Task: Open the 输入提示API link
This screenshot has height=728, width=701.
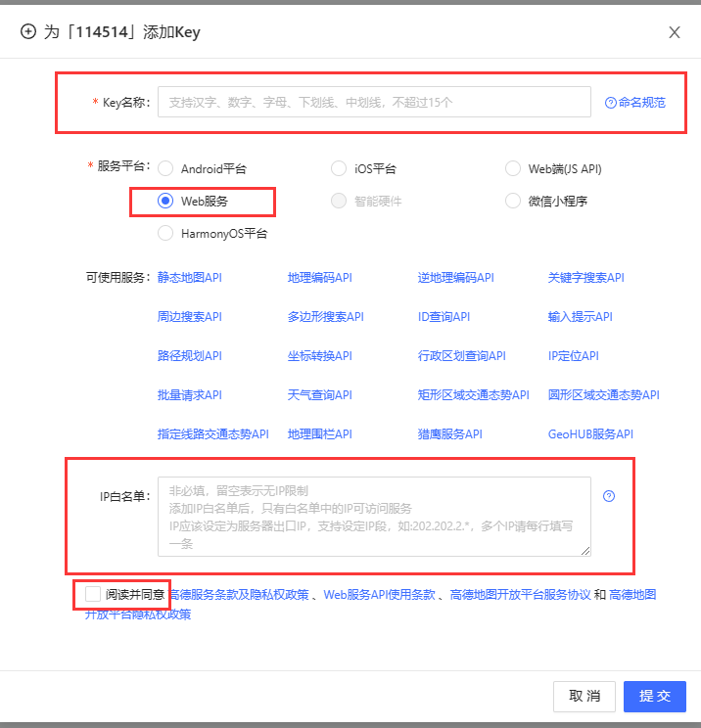Action: tap(581, 317)
